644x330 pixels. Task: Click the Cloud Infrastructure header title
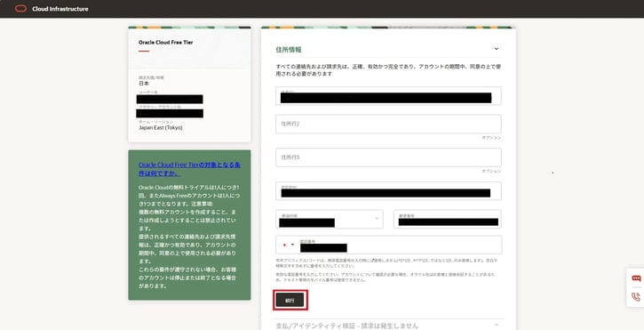(x=60, y=9)
